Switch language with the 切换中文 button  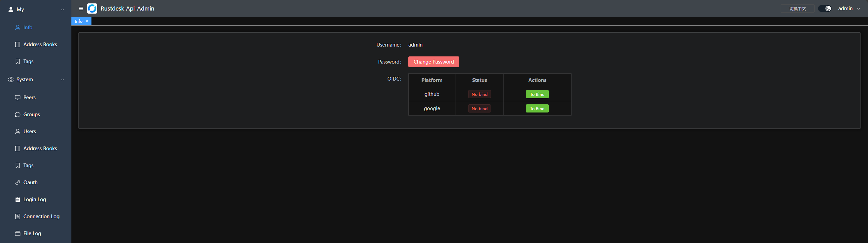797,8
